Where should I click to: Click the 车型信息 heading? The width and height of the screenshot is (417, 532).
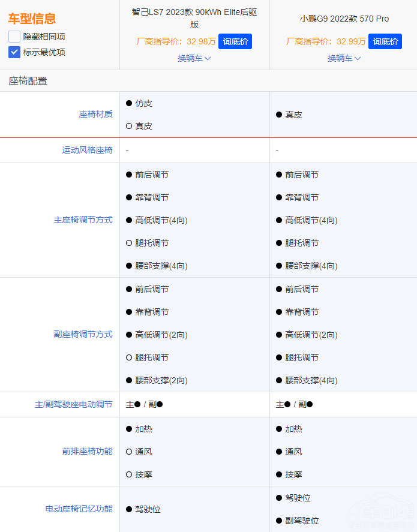(x=32, y=19)
